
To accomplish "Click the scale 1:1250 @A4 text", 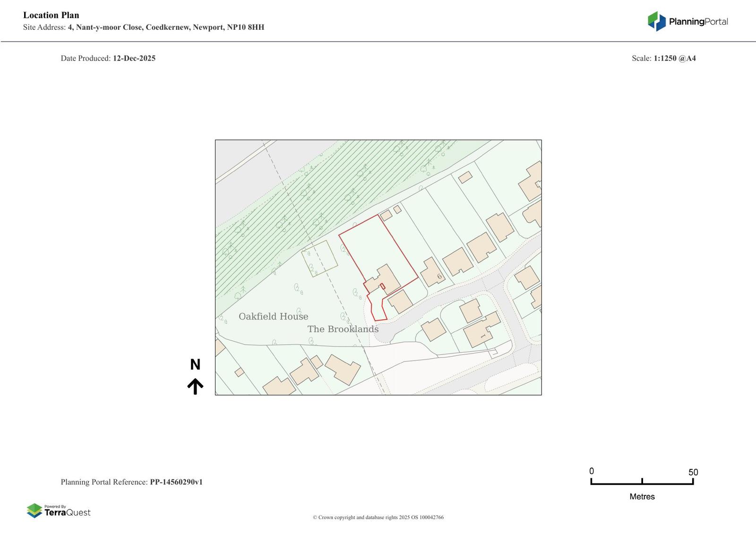I will [x=674, y=59].
